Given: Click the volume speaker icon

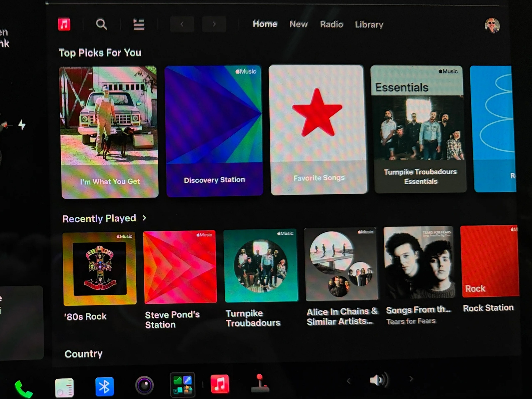Looking at the screenshot, I should (x=379, y=380).
